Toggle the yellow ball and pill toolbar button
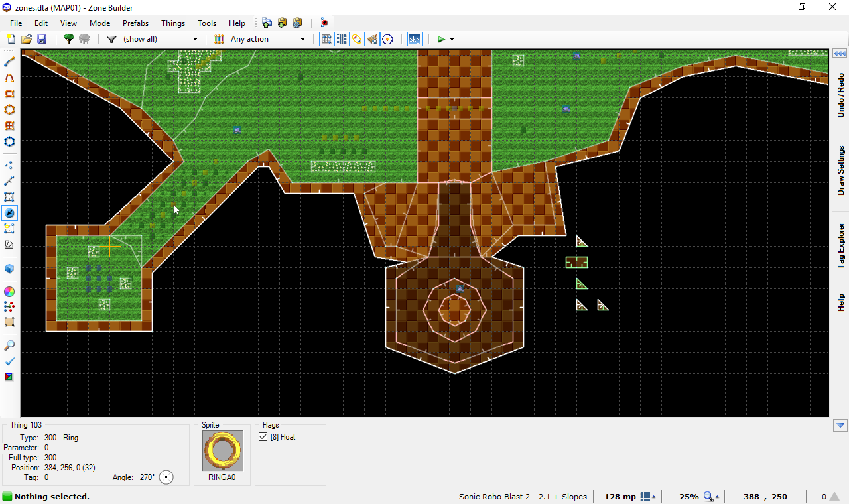Screen dimensions: 849x504 (357, 39)
